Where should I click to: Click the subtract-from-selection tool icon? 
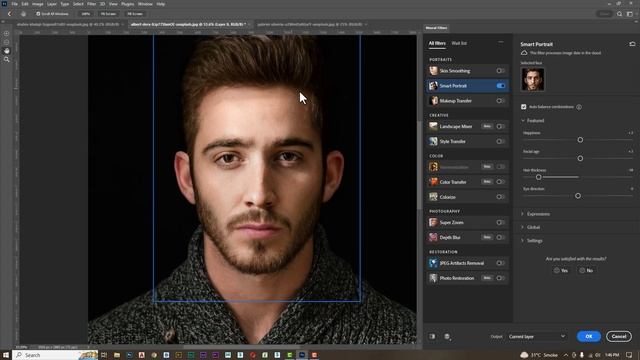pyautogui.click(x=7, y=42)
